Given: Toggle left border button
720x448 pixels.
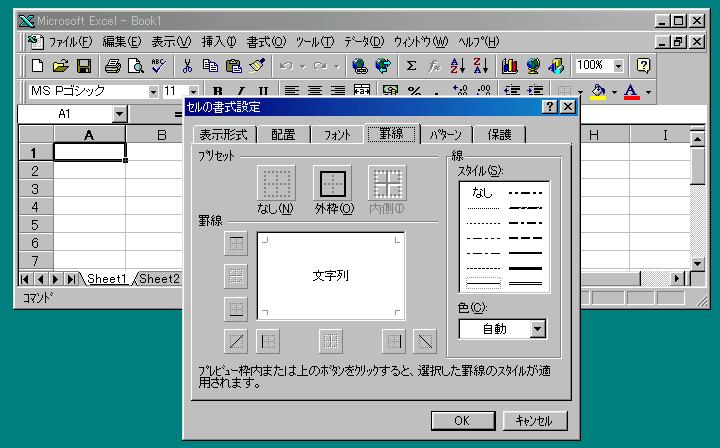Looking at the screenshot, I should [x=268, y=342].
